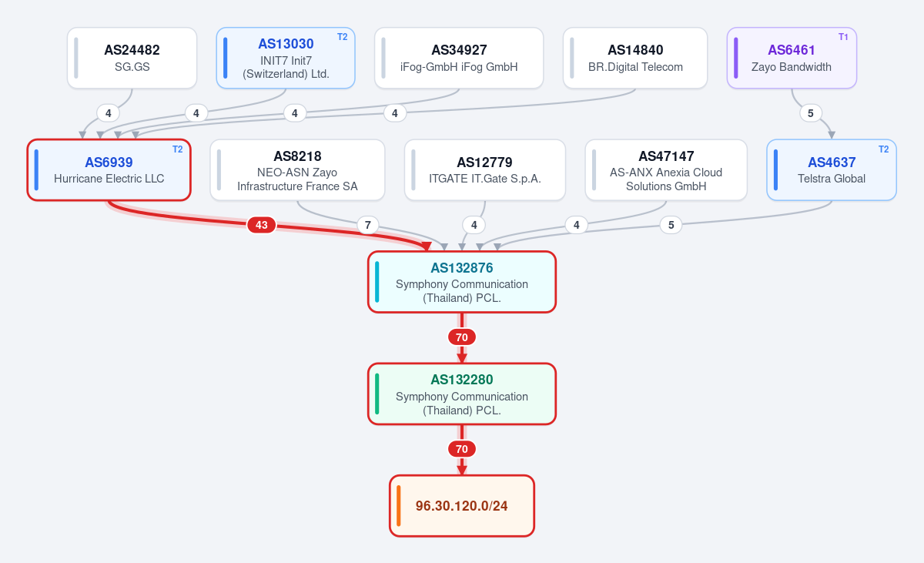Open the AS4637 Telstra Global node
The height and width of the screenshot is (563, 924).
tap(832, 170)
